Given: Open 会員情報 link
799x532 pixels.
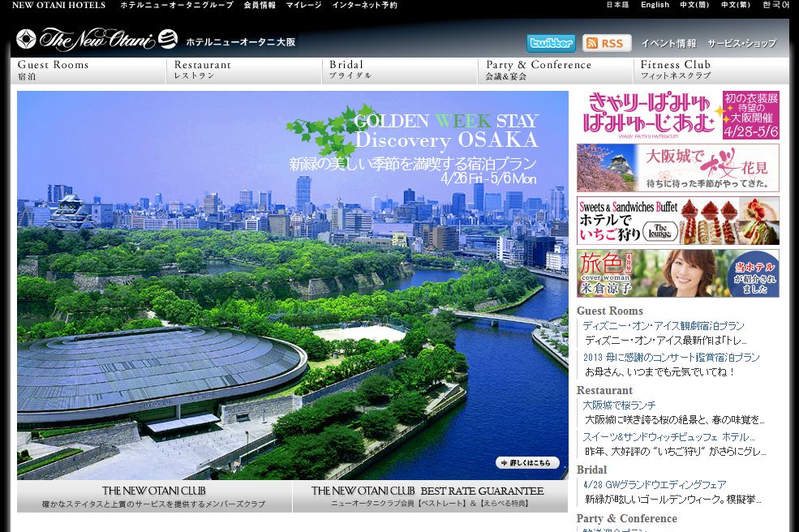Looking at the screenshot, I should pos(260,5).
